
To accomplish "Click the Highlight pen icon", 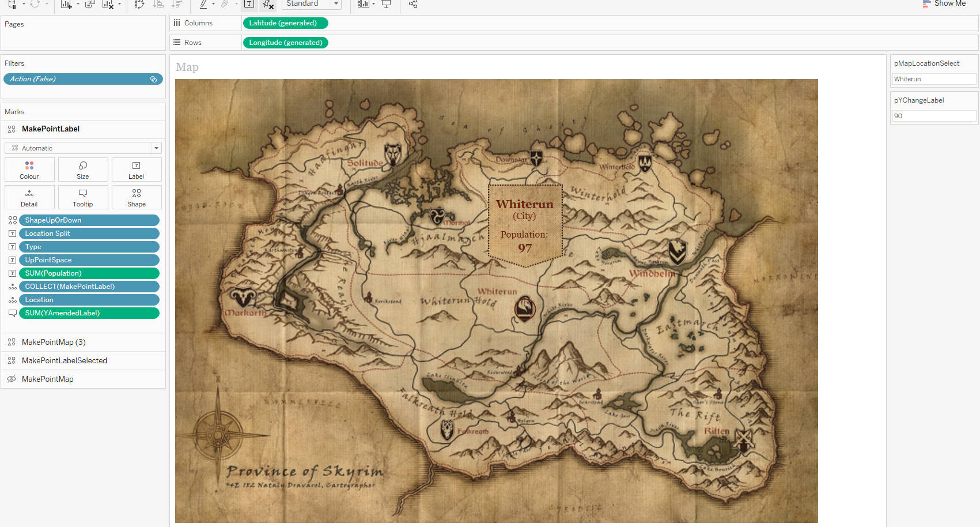I will pos(203,4).
